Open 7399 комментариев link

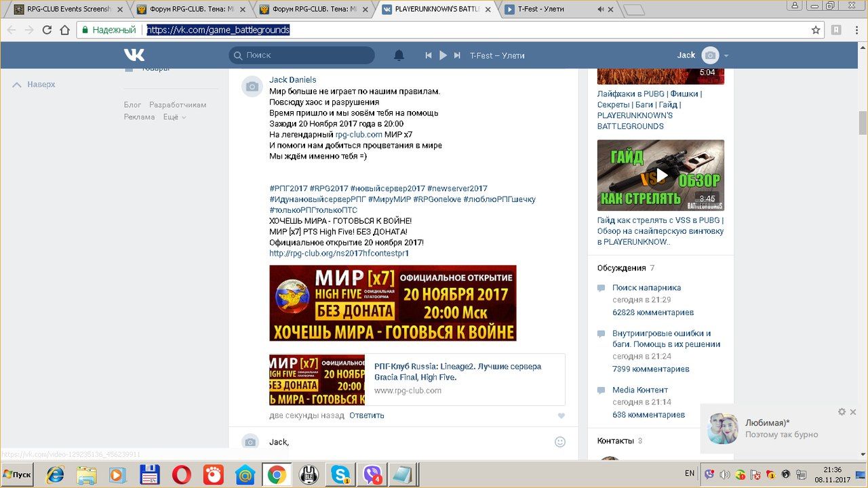point(651,369)
